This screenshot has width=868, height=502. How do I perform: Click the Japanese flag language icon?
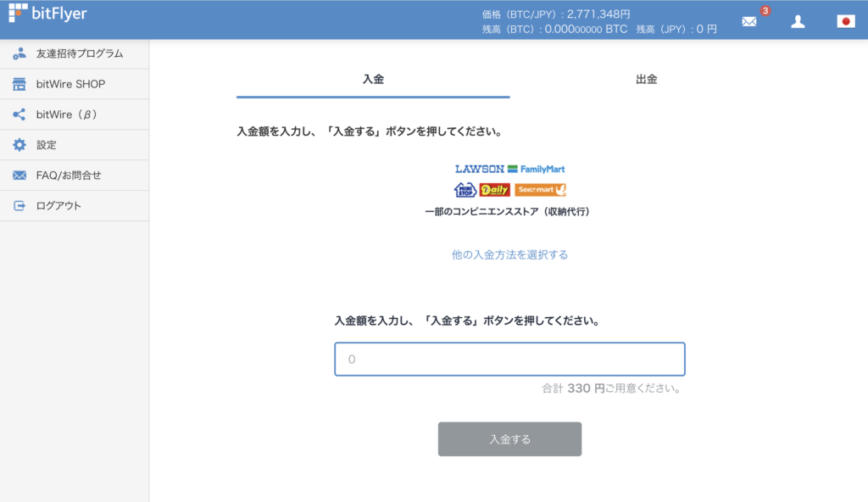pyautogui.click(x=845, y=21)
